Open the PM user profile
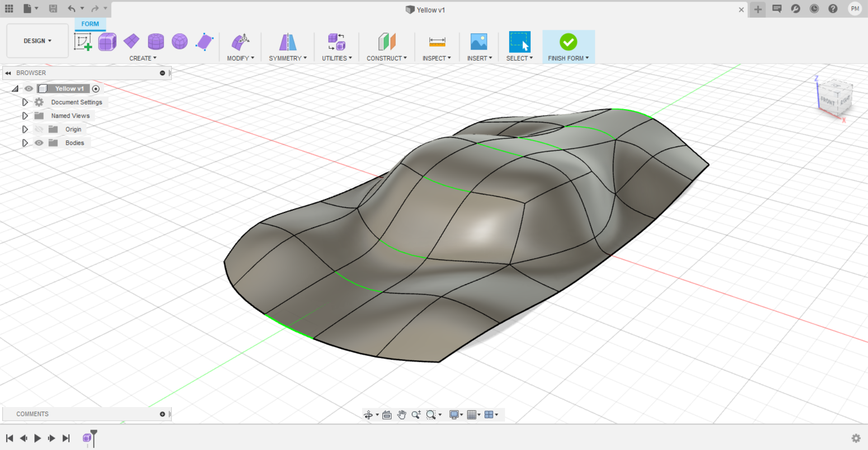The height and width of the screenshot is (450, 868). [x=855, y=9]
